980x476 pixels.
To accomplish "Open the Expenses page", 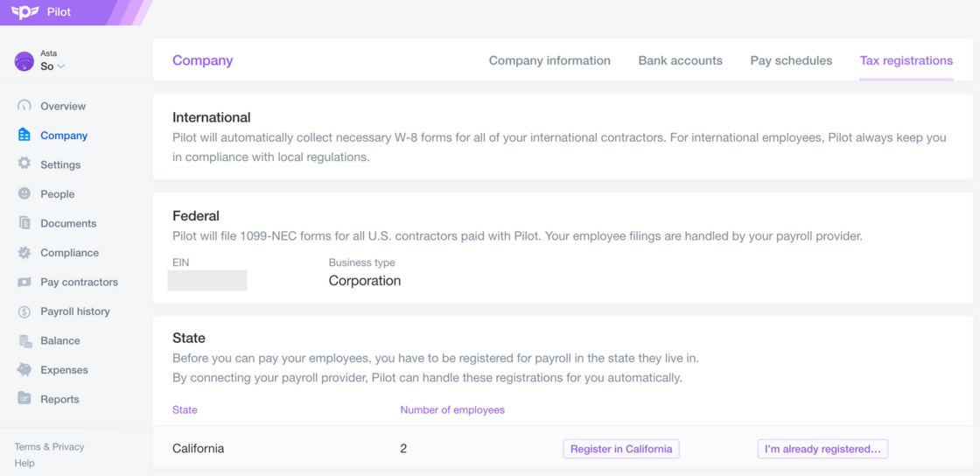I will pyautogui.click(x=65, y=370).
